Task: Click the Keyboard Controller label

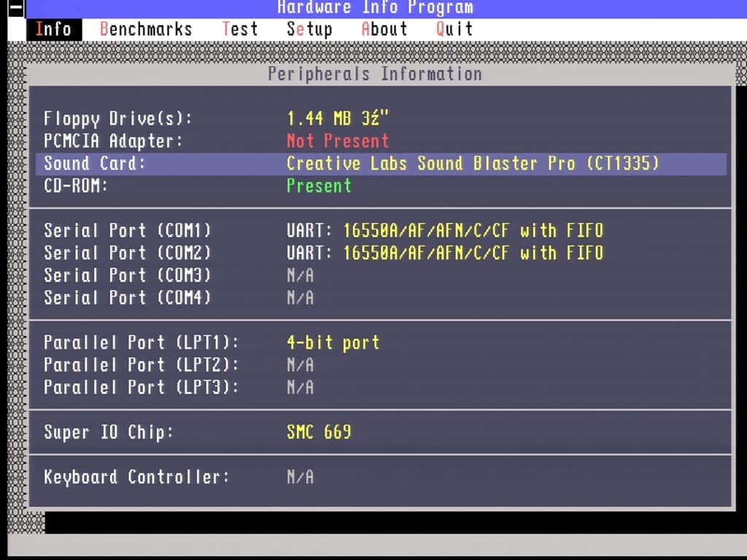Action: click(136, 477)
